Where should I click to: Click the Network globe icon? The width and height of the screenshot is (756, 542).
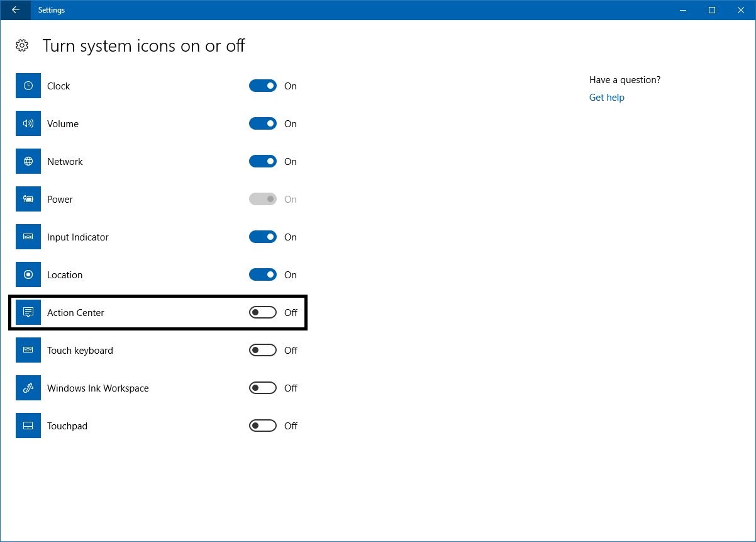click(x=28, y=161)
